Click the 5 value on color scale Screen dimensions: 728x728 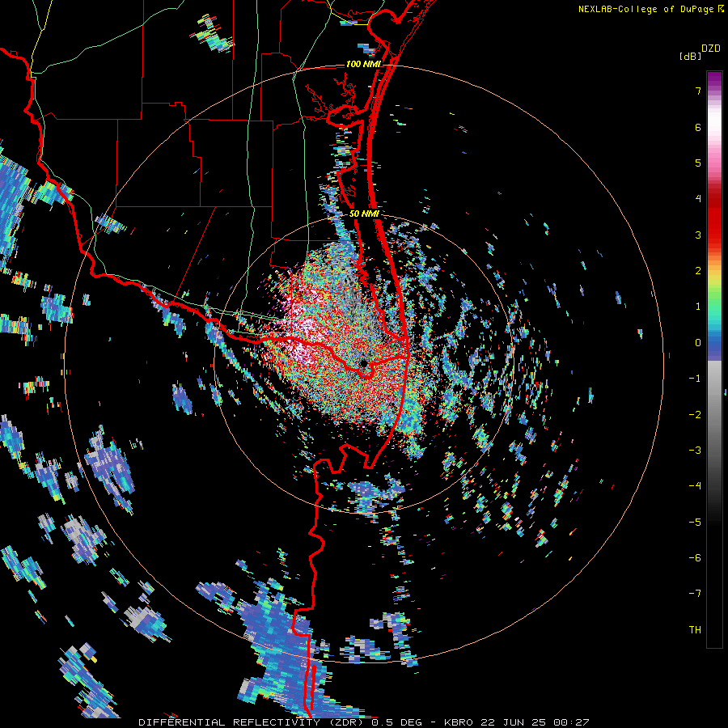[x=698, y=163]
